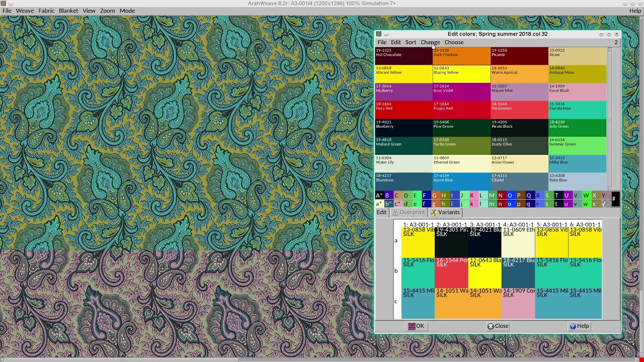The image size is (644, 362).
Task: Select variant 4 Coral Blush row c cell
Action: pyautogui.click(x=518, y=303)
